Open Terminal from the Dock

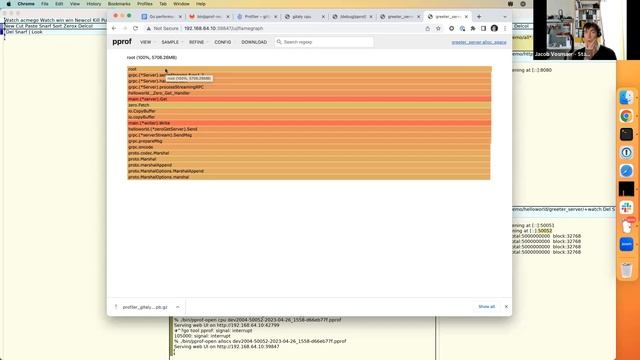pyautogui.click(x=627, y=134)
